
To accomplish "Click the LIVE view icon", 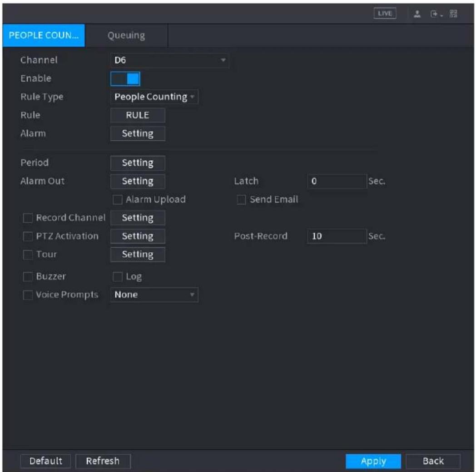I will 385,13.
